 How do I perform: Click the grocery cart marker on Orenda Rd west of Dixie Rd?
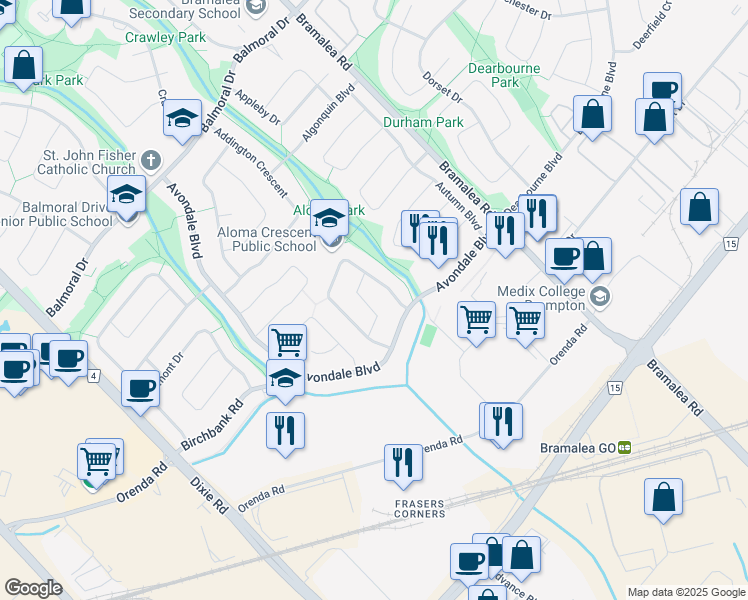[x=96, y=464]
